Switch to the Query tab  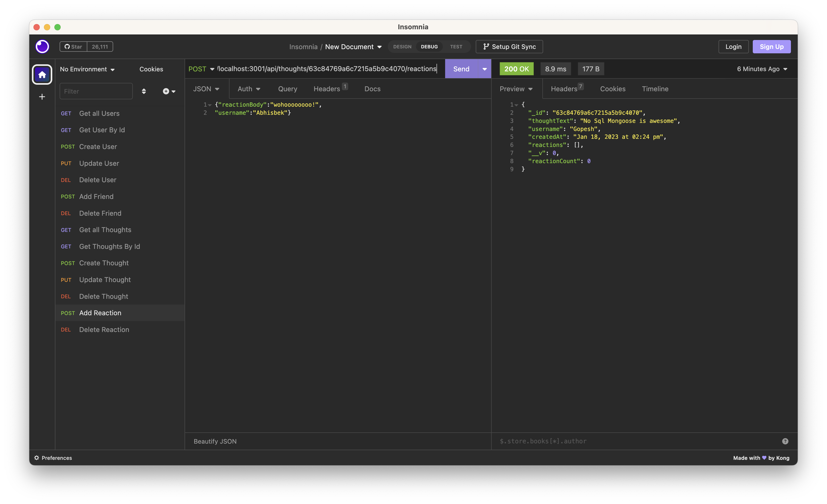288,89
